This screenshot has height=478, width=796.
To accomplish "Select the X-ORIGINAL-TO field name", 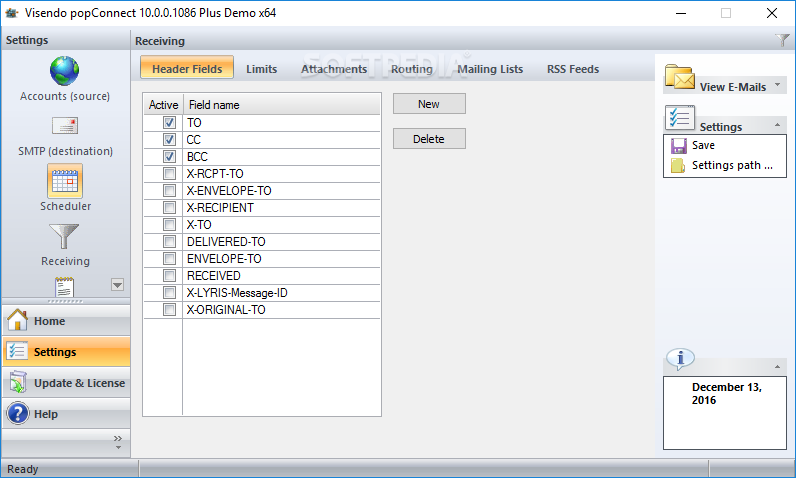I will coord(226,310).
